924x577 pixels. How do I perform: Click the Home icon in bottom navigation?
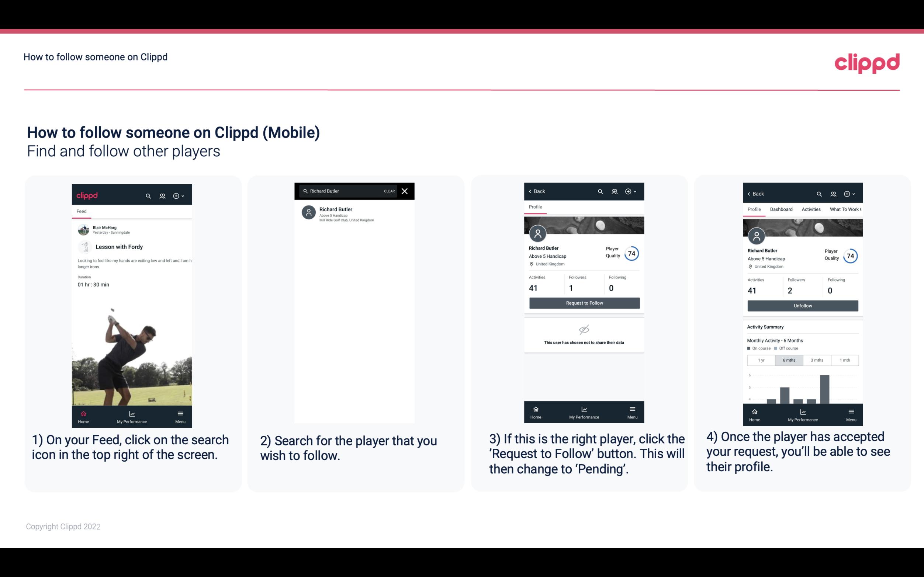(x=83, y=412)
